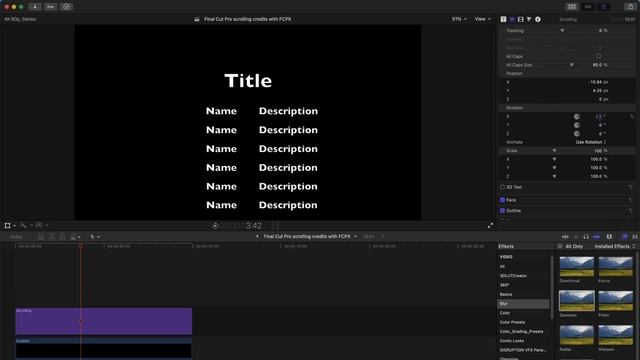The height and width of the screenshot is (360, 640).
Task: Open the Transitions browser button
Action: 635,236
